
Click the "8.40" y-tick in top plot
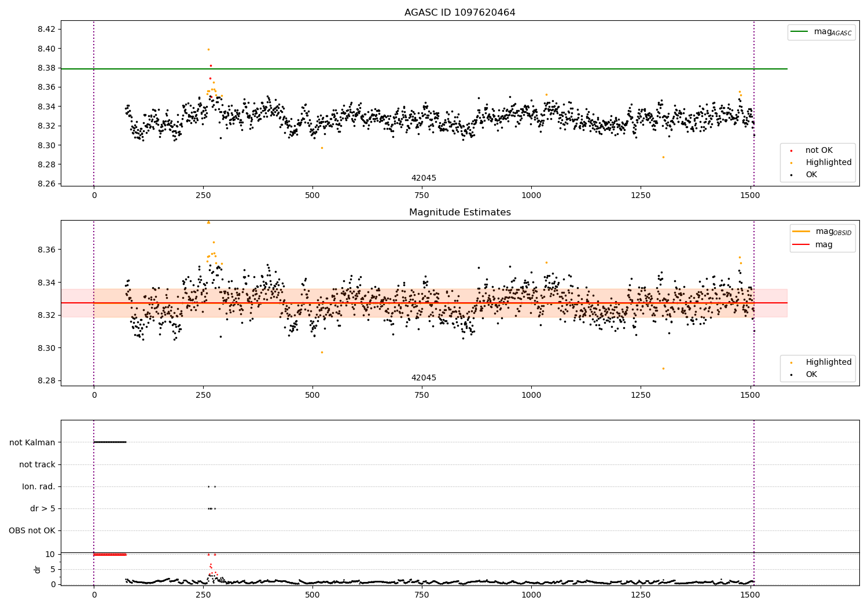pos(46,49)
